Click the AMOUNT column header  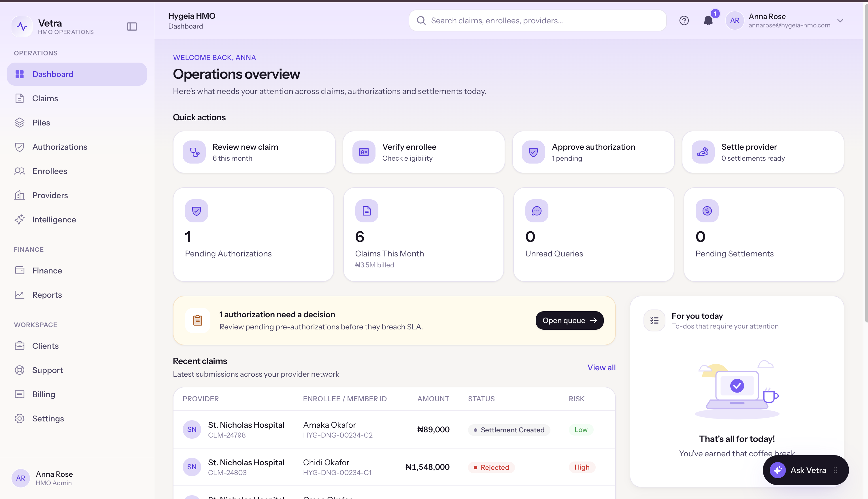pyautogui.click(x=433, y=399)
